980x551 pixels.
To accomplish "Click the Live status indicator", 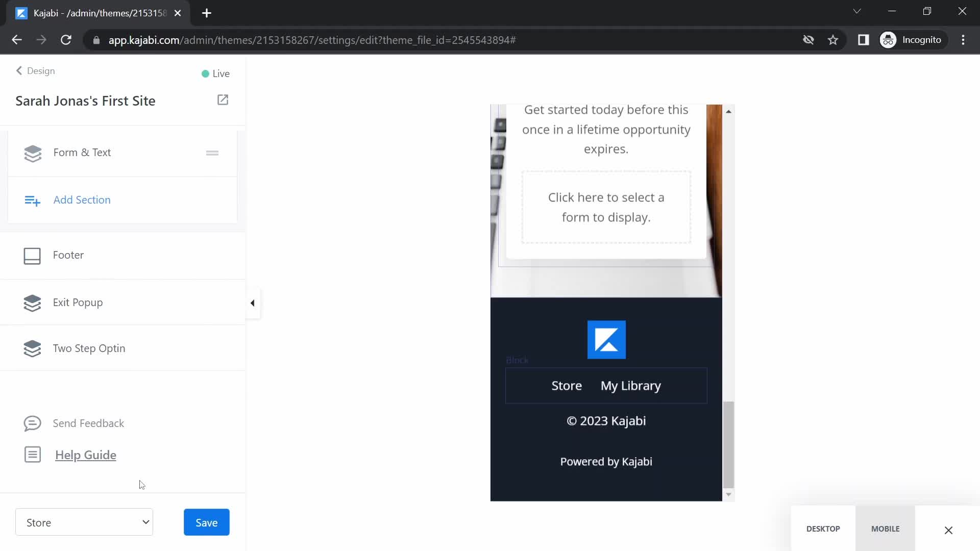I will click(216, 72).
